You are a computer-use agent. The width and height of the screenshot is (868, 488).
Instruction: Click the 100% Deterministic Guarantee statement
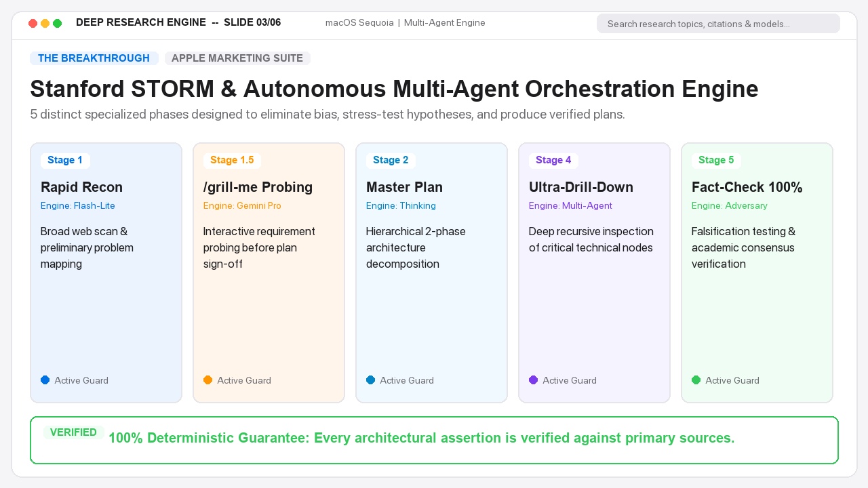[421, 438]
